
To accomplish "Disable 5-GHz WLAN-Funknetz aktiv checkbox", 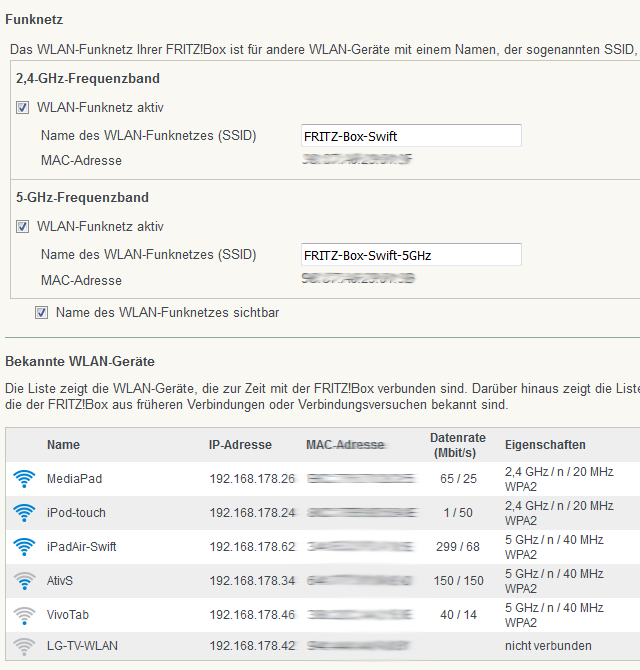I will tap(23, 226).
